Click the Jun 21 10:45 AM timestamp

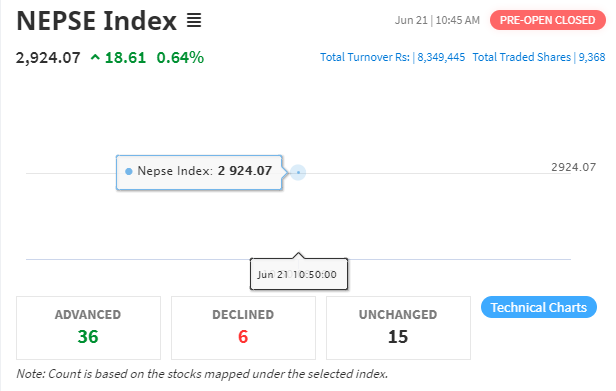437,20
